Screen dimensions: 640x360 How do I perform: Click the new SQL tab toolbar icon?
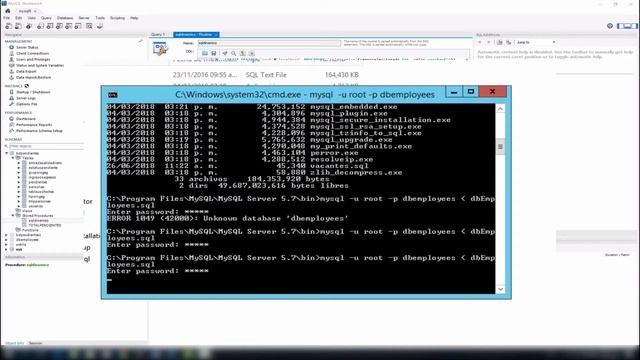[9, 26]
